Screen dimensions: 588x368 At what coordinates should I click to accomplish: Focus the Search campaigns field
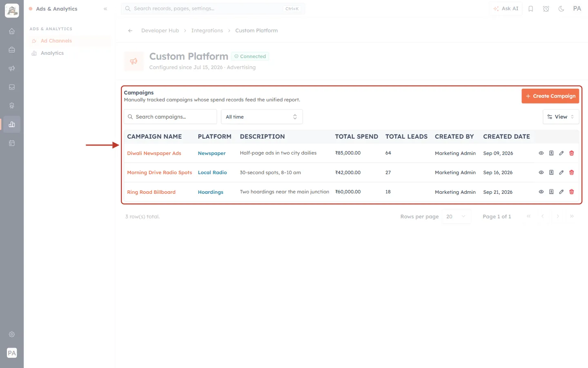tap(170, 117)
